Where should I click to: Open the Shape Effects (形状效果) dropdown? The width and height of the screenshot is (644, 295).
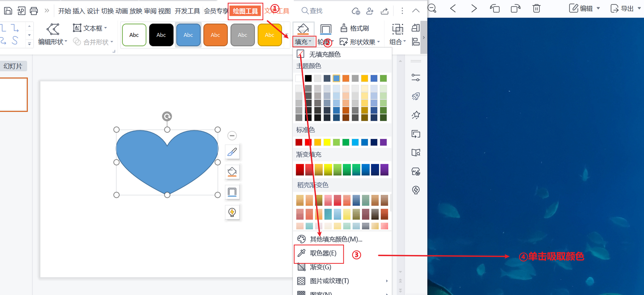pyautogui.click(x=359, y=42)
